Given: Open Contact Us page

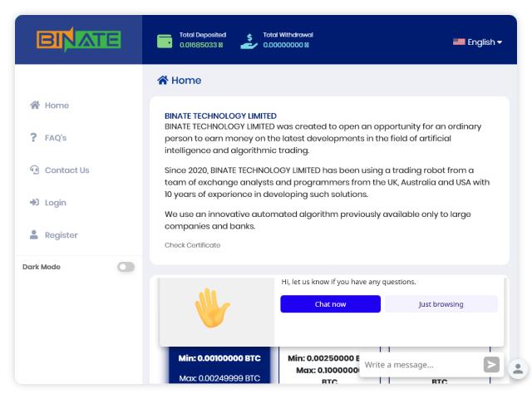Looking at the screenshot, I should 66,170.
